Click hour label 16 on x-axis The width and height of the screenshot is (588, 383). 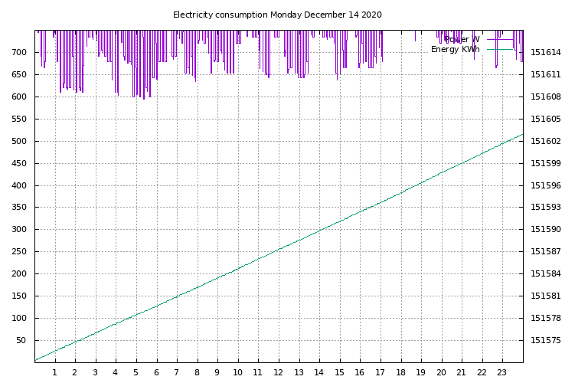pos(360,372)
